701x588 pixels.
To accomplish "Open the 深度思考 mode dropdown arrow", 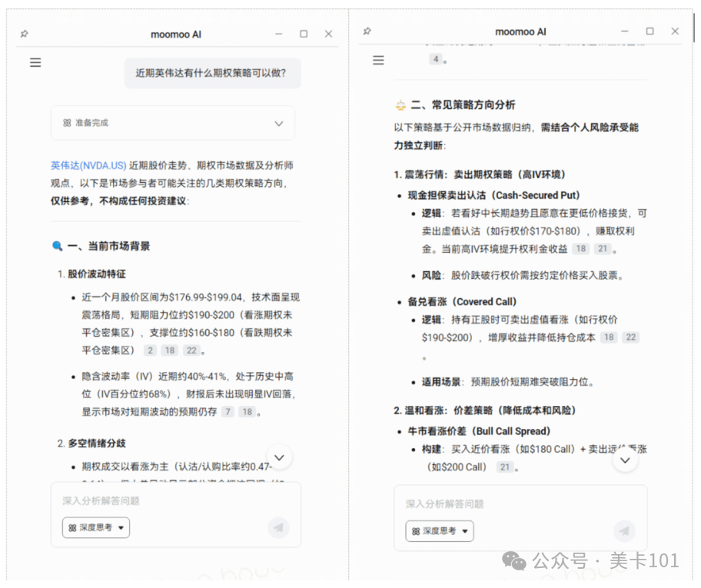I will [x=121, y=528].
